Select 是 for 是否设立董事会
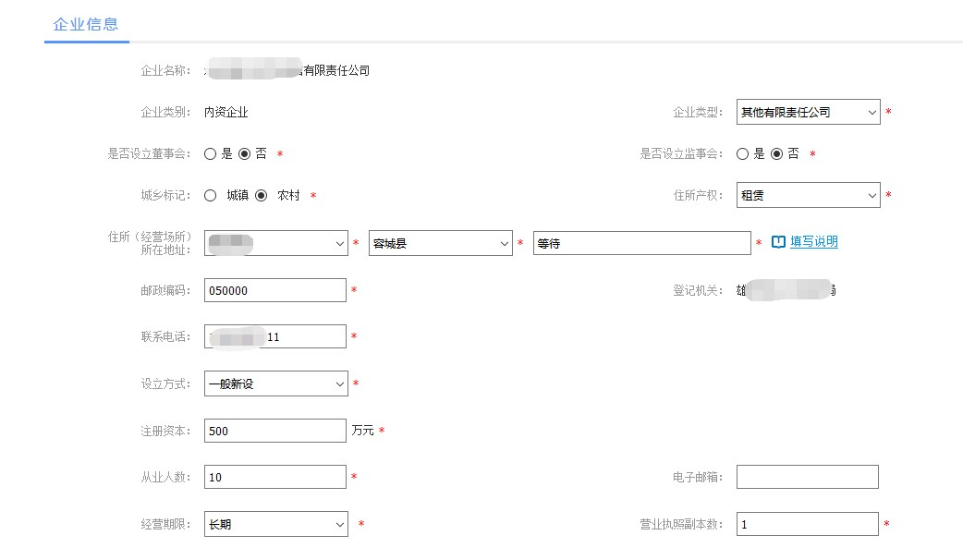 point(211,154)
